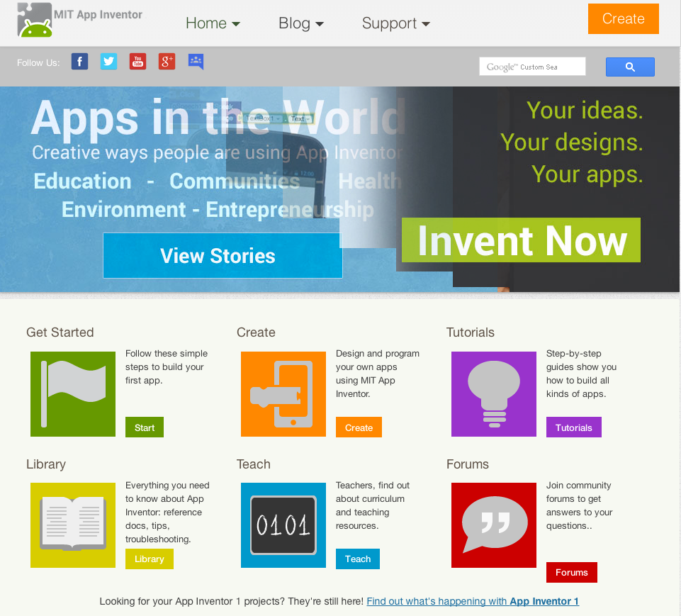Click the MIT App Inventor title text
This screenshot has width=681, height=616.
pyautogui.click(x=99, y=15)
